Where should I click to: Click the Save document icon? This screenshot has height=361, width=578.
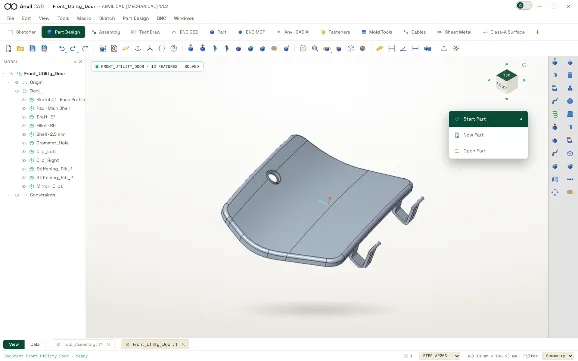32,48
